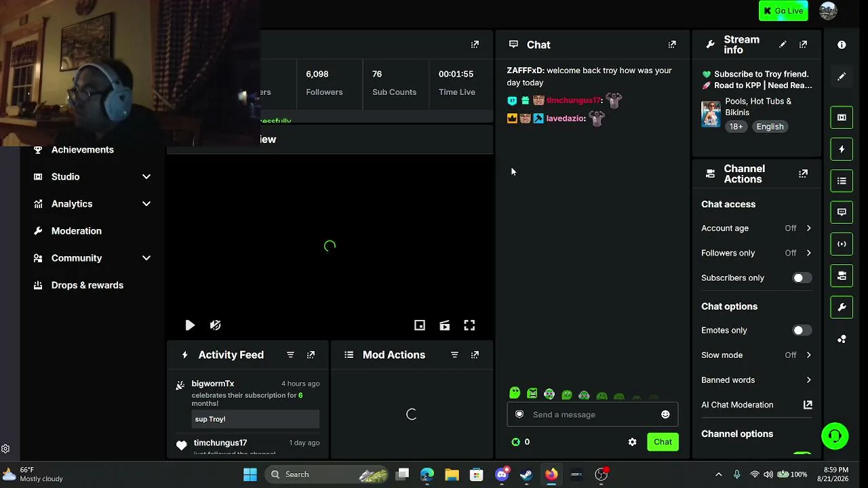The height and width of the screenshot is (488, 868).
Task: Toggle the Channel Actions sidebar icon
Action: [x=842, y=276]
